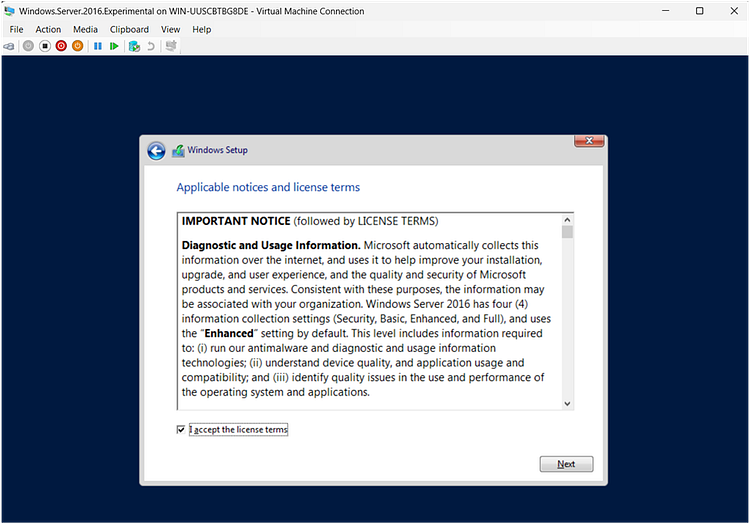Click the 'Applicable notices and license terms' heading
Screen dimensions: 750x524
pos(268,187)
